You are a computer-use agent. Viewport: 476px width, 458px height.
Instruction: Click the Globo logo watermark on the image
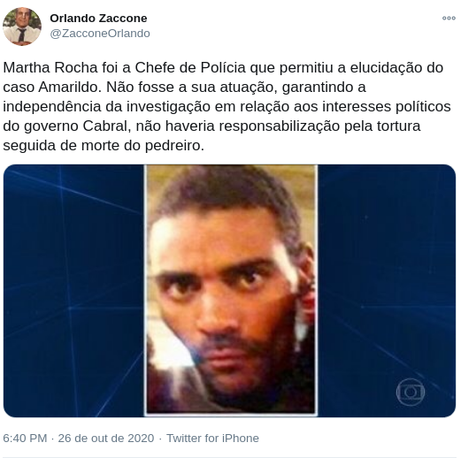point(411,392)
